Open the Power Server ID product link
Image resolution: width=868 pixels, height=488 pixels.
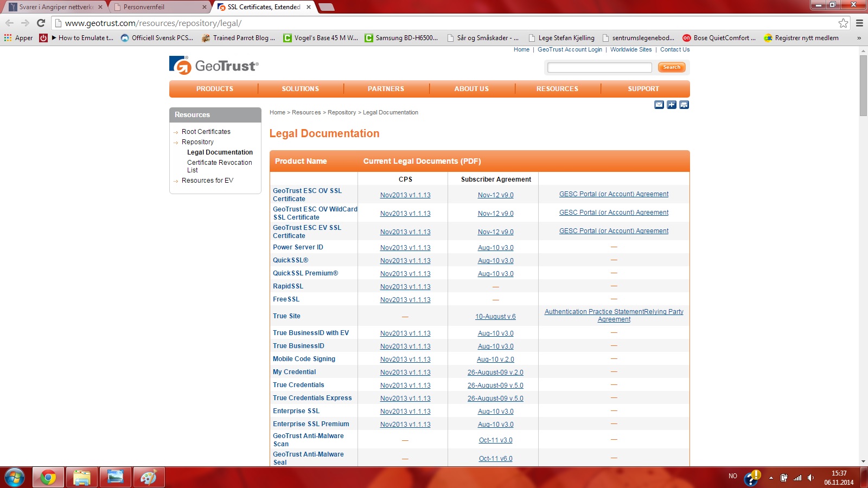pyautogui.click(x=298, y=247)
